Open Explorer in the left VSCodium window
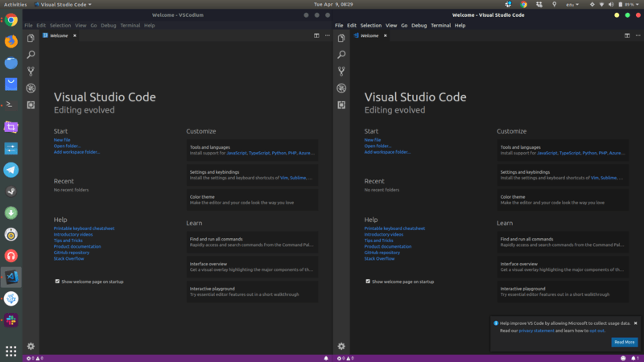 click(x=31, y=38)
